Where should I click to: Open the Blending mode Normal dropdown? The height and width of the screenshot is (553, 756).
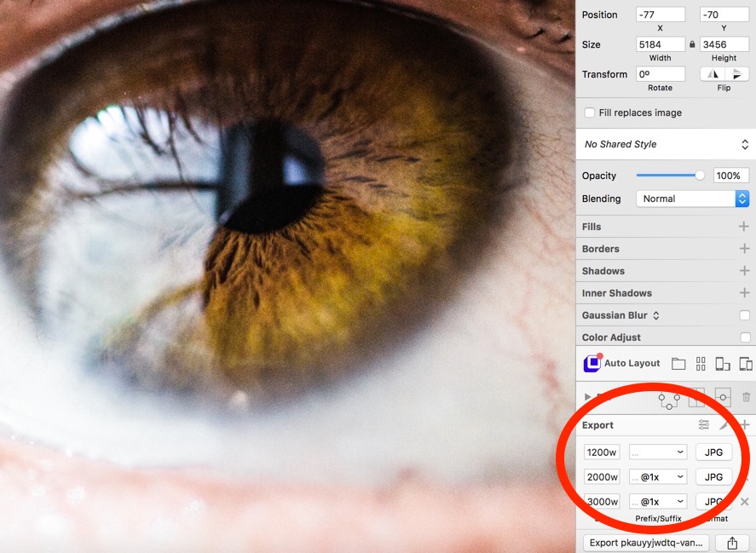tap(692, 199)
